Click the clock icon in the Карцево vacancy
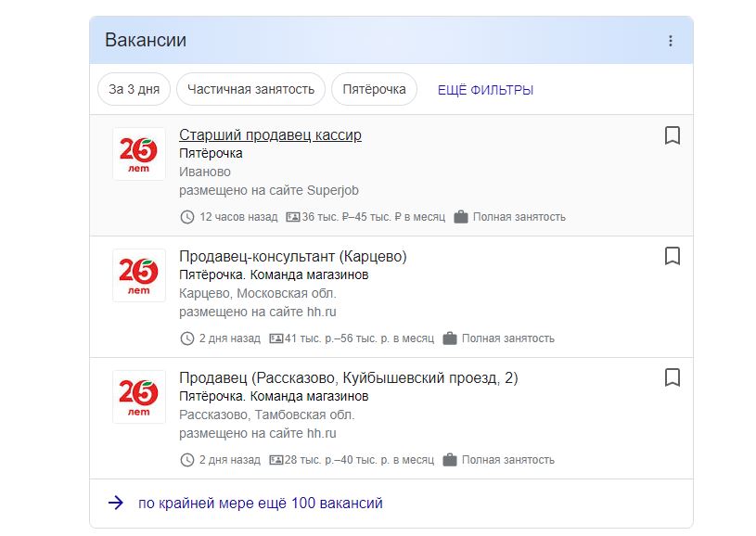Image resolution: width=756 pixels, height=536 pixels. pyautogui.click(x=187, y=338)
